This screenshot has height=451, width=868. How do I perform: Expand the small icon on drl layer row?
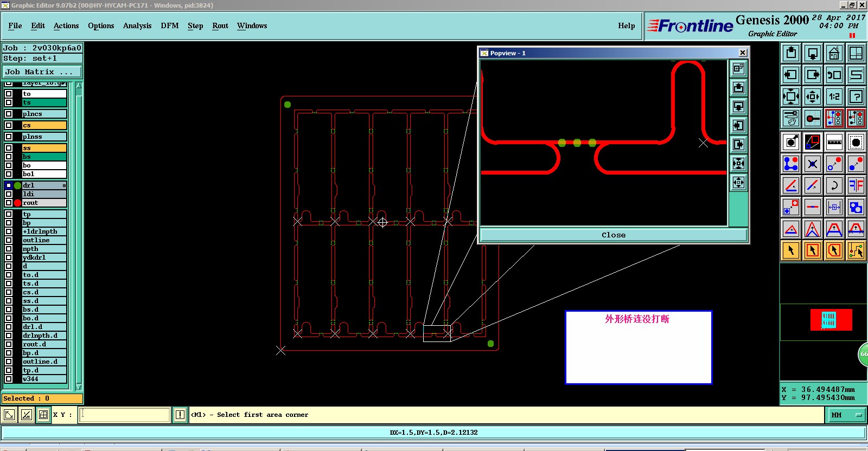pyautogui.click(x=64, y=185)
